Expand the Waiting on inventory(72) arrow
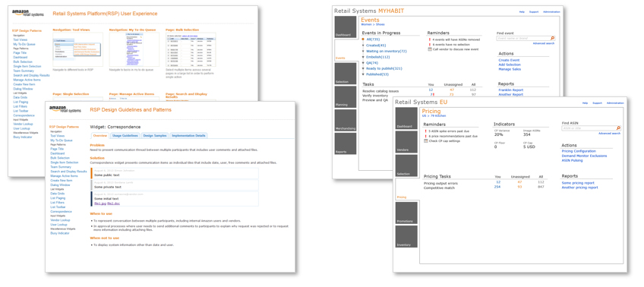This screenshot has width=644, height=287. click(x=363, y=51)
